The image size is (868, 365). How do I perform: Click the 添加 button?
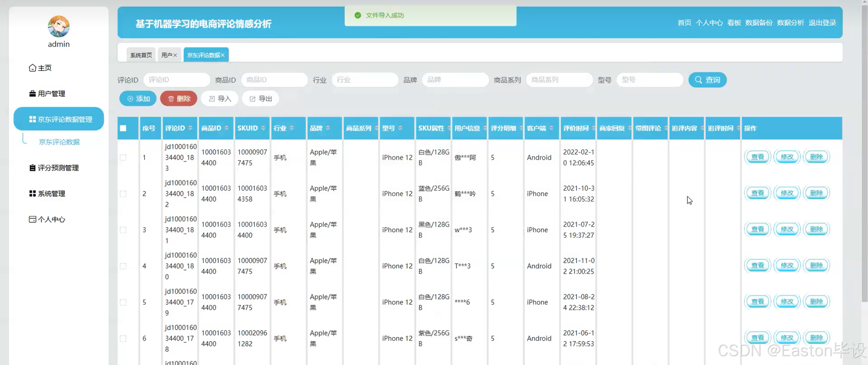(138, 99)
